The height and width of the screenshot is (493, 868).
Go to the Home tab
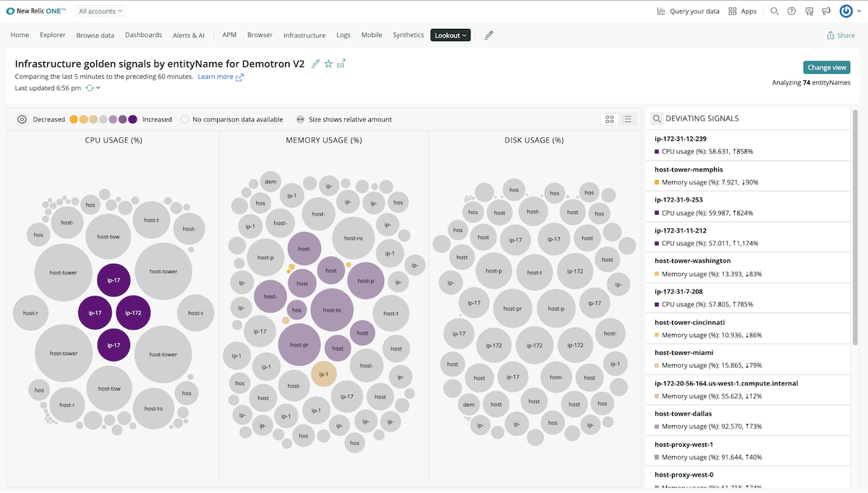20,35
